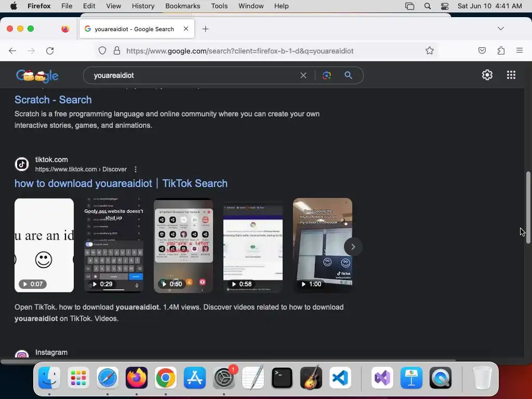Image resolution: width=532 pixels, height=399 pixels.
Task: Open the Firefox hamburger application menu
Action: [519, 50]
